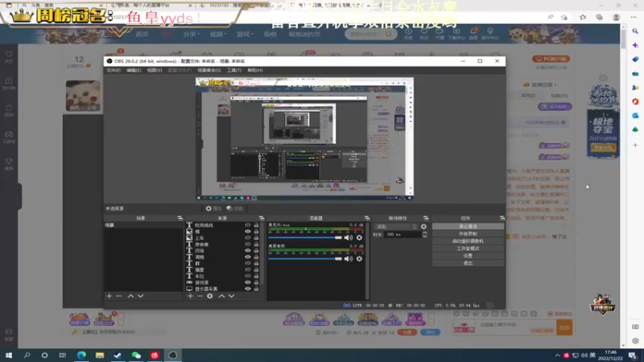This screenshot has width=644, height=362.
Task: Toggle visibility of 榜 image source
Action: 248,232
